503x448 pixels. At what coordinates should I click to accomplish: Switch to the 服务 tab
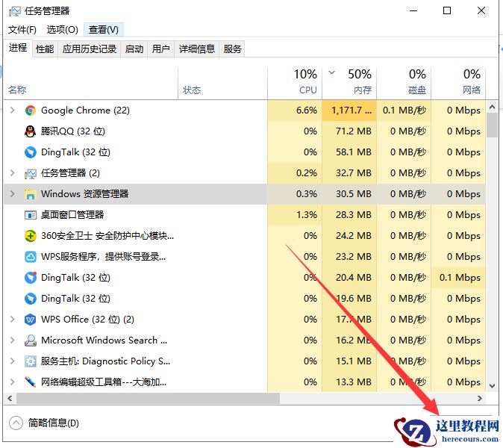(232, 49)
